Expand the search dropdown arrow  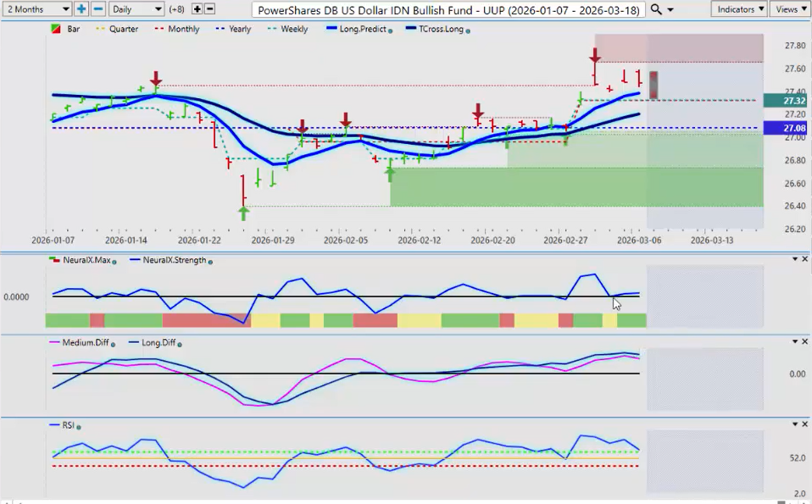coord(671,9)
